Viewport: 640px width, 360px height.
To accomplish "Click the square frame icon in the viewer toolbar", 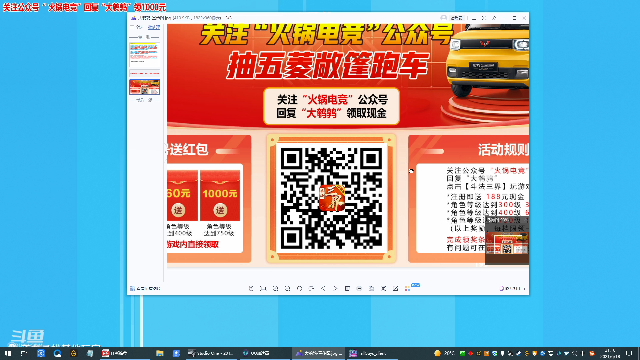I will (347, 288).
